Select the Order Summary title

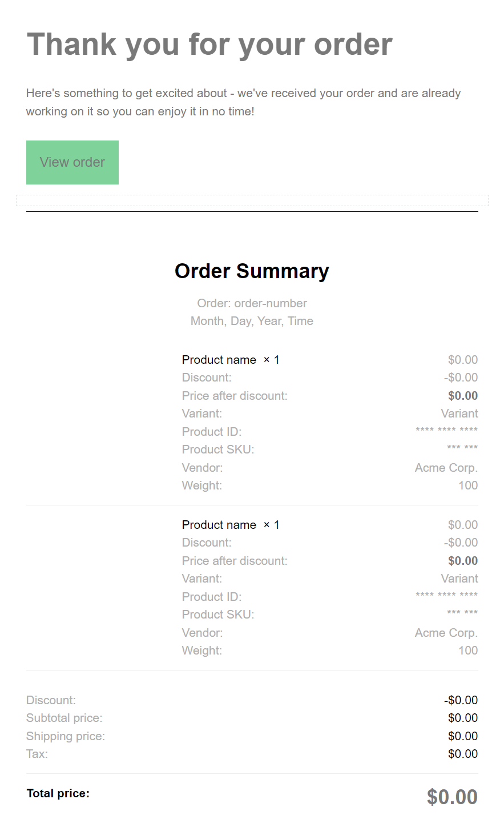[252, 271]
